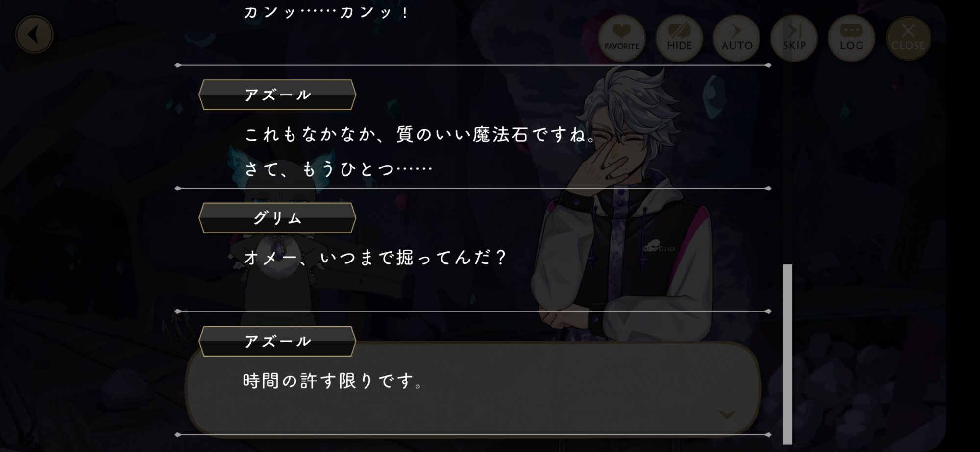The width and height of the screenshot is (980, 452).
Task: Click the line 時間の許す限りです。
Action: click(x=333, y=381)
